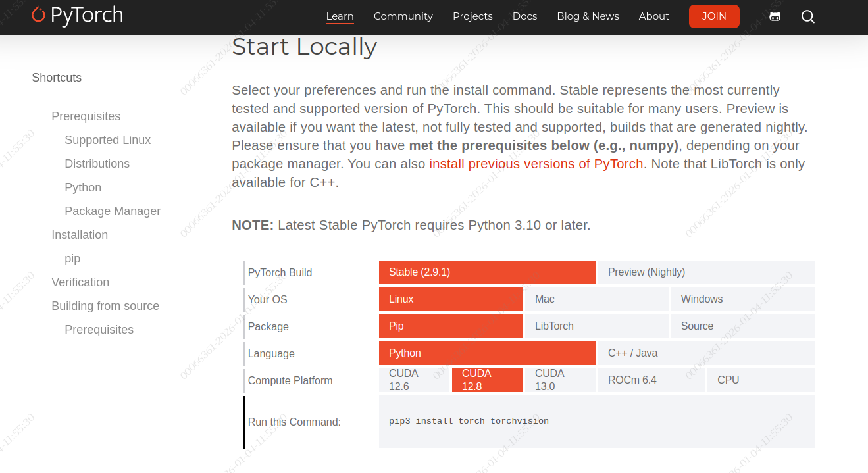The image size is (868, 473).
Task: Choose Linux as your OS
Action: 451,299
